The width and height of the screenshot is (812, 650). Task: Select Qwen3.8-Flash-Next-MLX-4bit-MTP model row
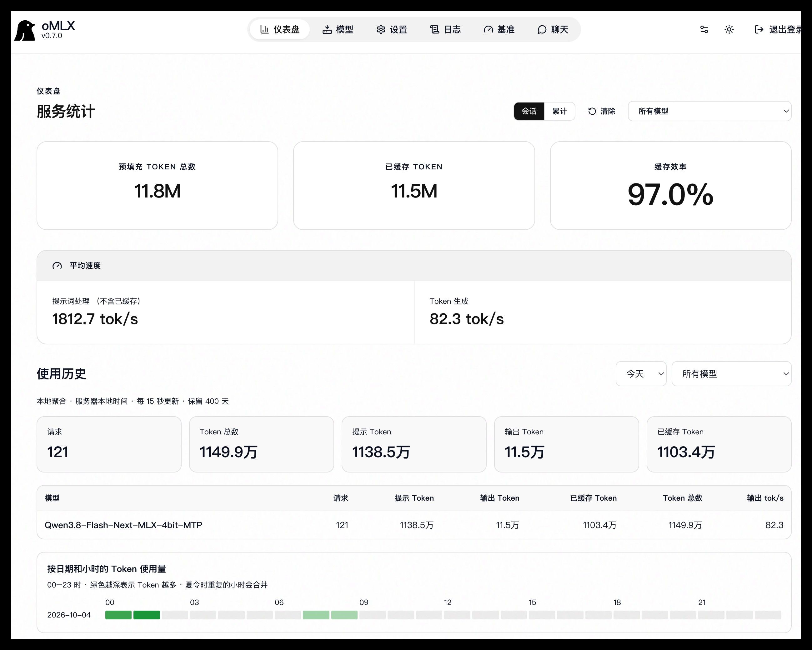click(414, 525)
